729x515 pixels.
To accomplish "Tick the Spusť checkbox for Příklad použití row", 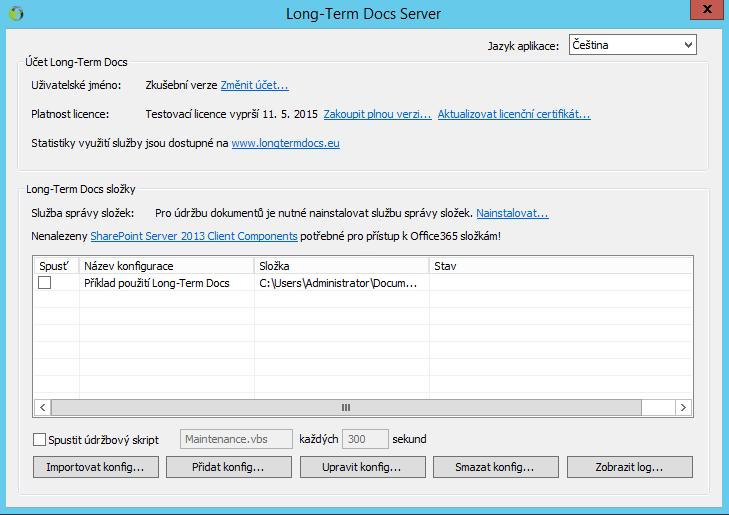I will point(45,283).
